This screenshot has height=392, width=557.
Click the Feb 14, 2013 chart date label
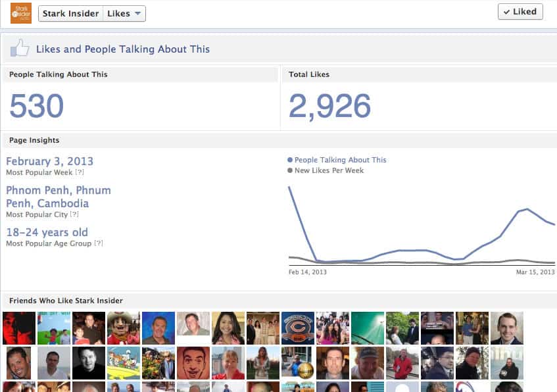307,272
